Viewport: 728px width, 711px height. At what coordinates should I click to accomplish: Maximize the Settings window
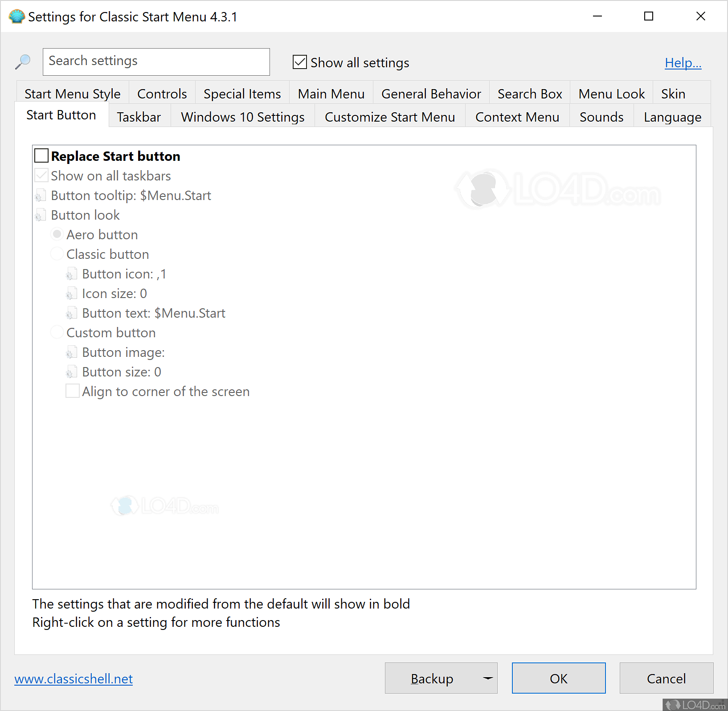click(x=649, y=16)
